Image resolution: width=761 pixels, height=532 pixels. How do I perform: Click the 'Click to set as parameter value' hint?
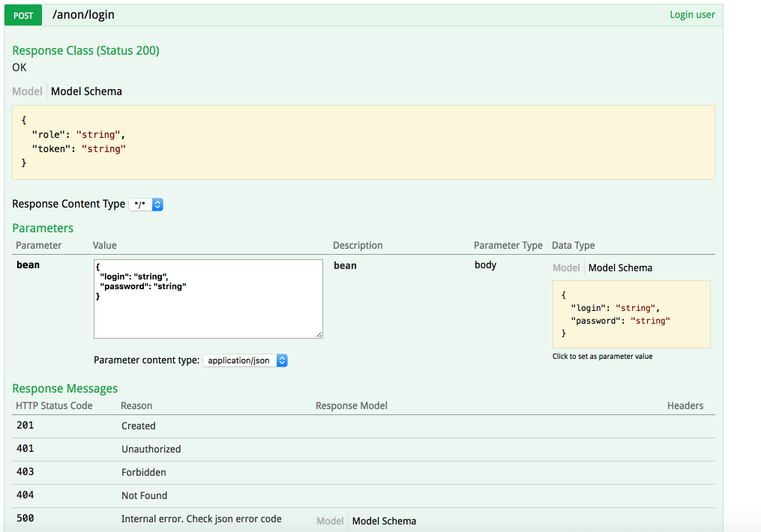tap(602, 357)
